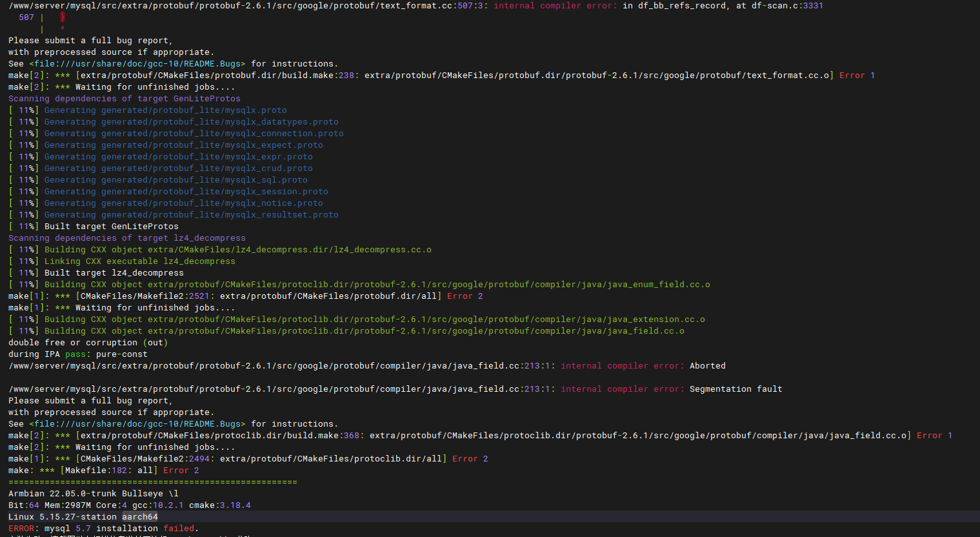The image size is (980, 537).
Task: Click the mysqlx_notice.proto generating line
Action: pyautogui.click(x=166, y=203)
